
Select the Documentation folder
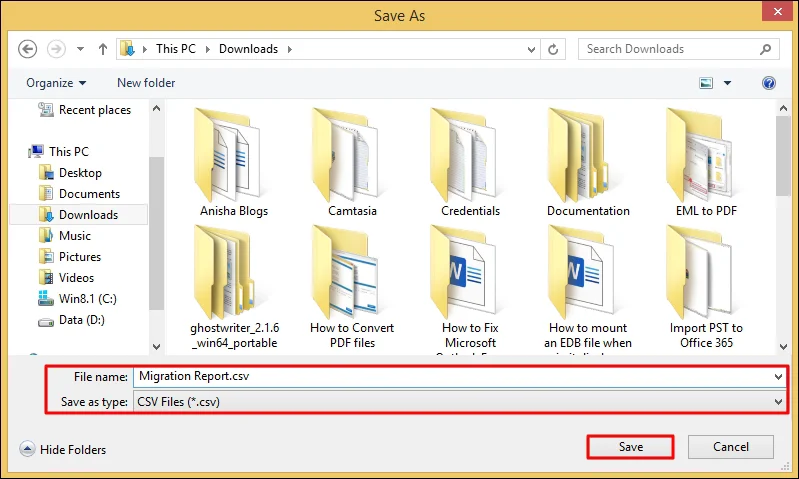pyautogui.click(x=588, y=162)
